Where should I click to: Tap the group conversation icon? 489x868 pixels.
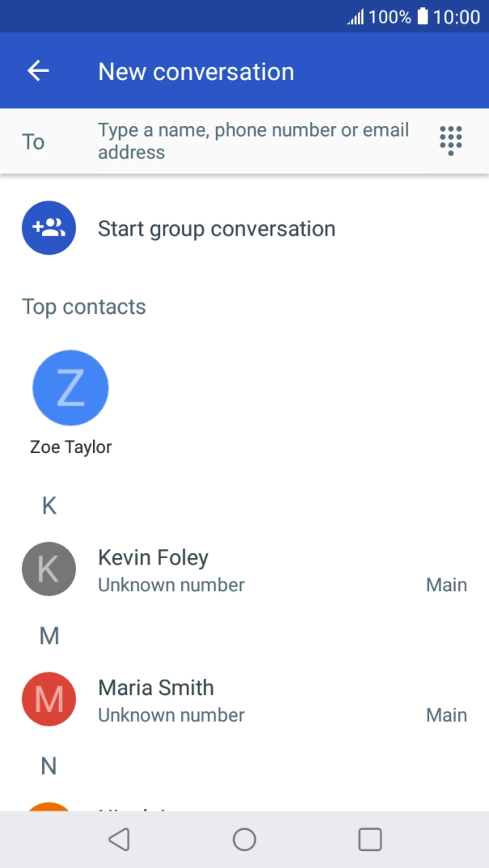[x=49, y=228]
